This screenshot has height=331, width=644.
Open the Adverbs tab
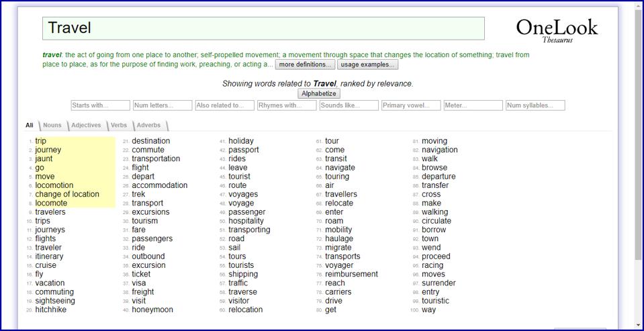(149, 126)
